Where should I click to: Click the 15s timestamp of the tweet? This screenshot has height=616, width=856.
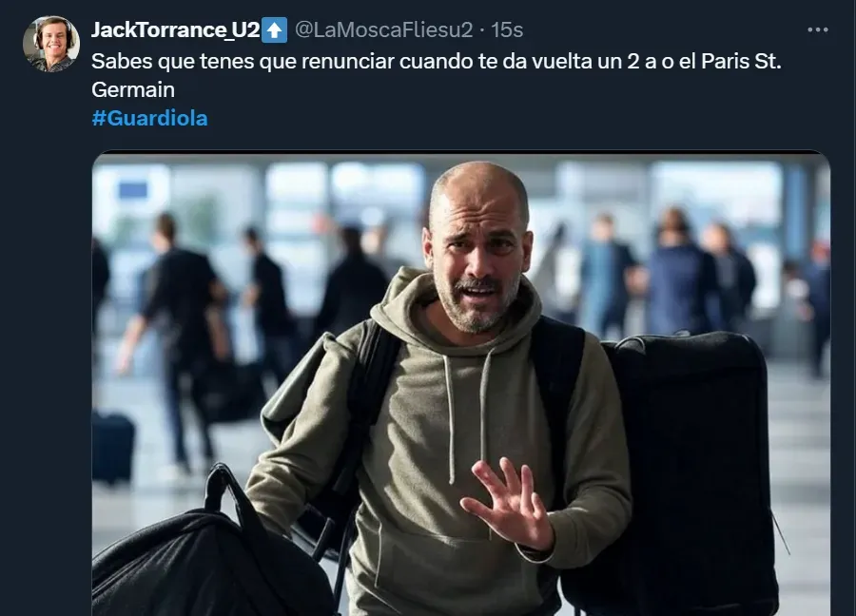click(x=507, y=29)
